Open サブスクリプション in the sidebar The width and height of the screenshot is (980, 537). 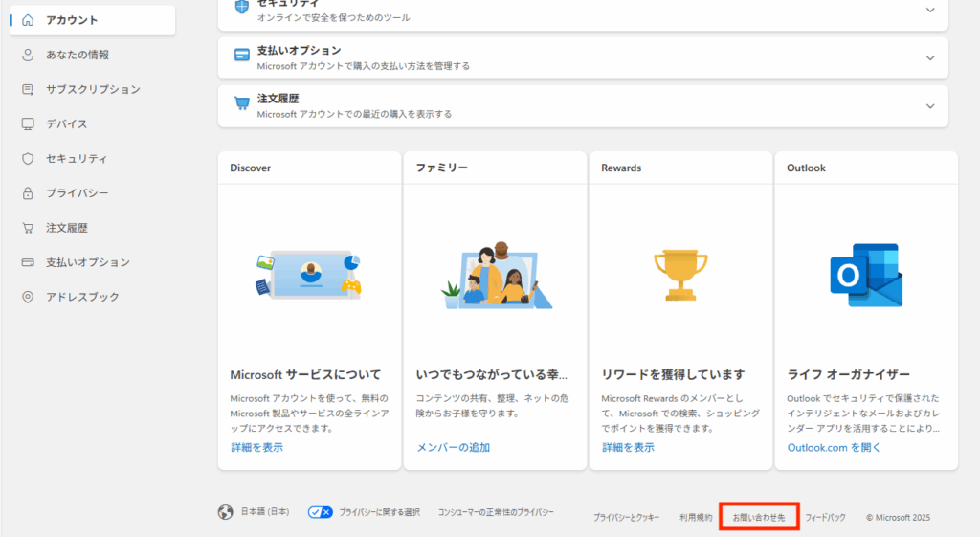coord(93,89)
